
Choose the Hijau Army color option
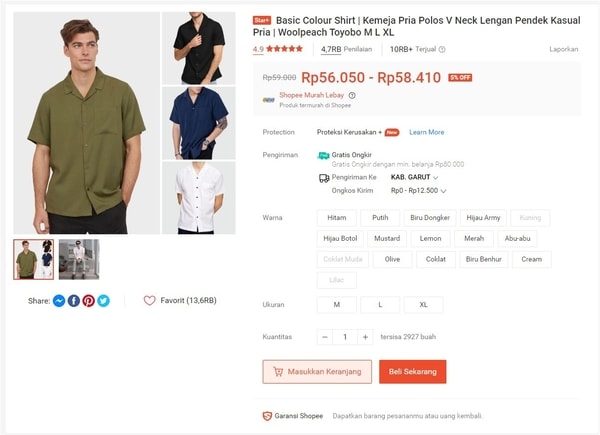(x=487, y=217)
